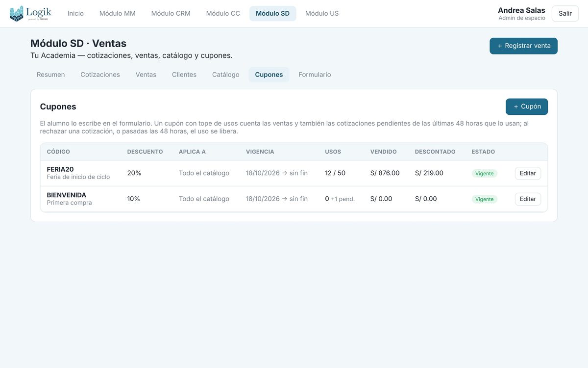This screenshot has height=368, width=588.
Task: Edit the FERIA20 coupon
Action: click(x=528, y=173)
